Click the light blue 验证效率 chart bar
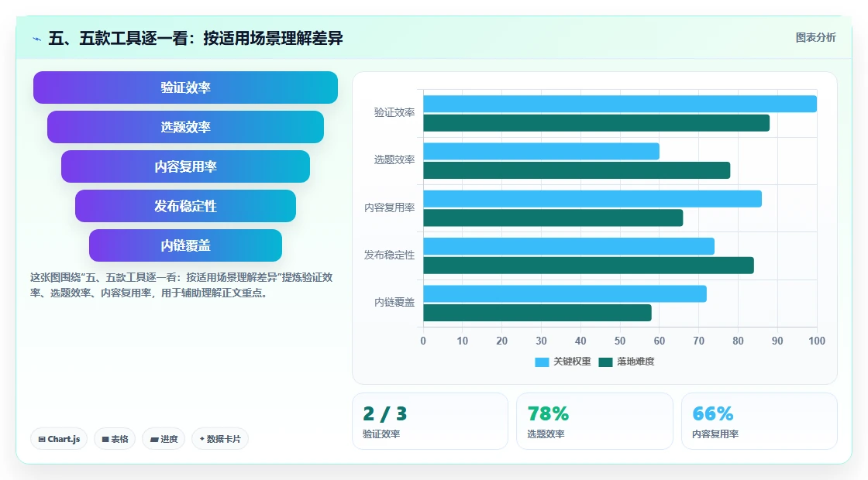 (x=620, y=104)
